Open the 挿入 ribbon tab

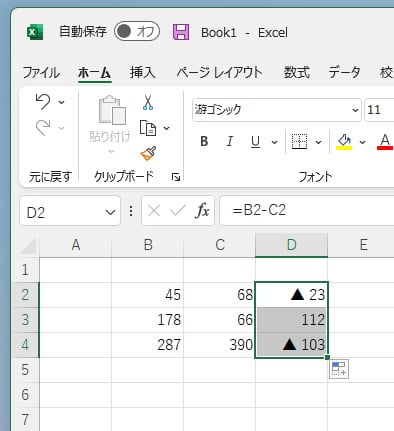point(143,72)
